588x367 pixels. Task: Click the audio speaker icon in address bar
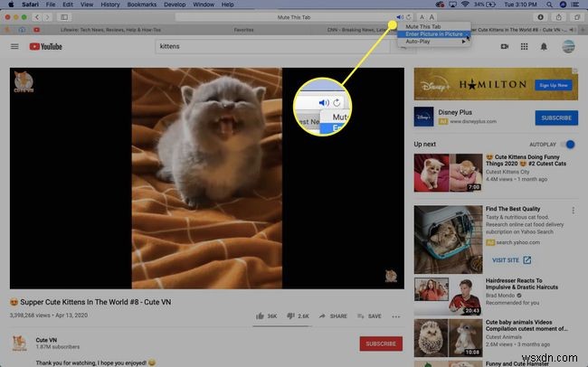click(400, 17)
